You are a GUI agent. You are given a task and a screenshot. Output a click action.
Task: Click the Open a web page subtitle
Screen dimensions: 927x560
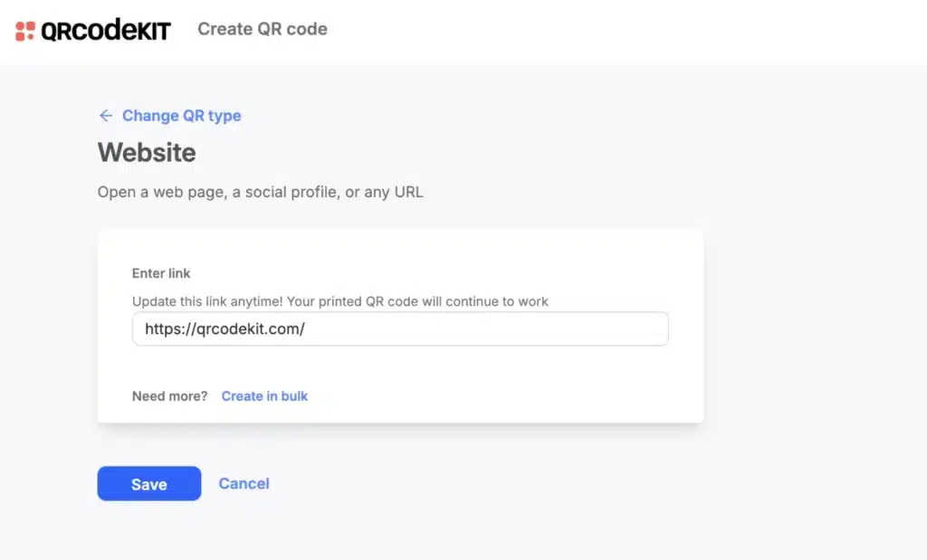pyautogui.click(x=261, y=192)
